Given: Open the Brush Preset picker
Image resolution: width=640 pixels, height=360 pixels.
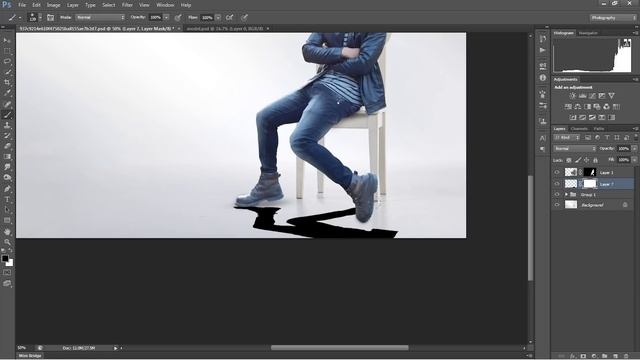Looking at the screenshot, I should 34,18.
